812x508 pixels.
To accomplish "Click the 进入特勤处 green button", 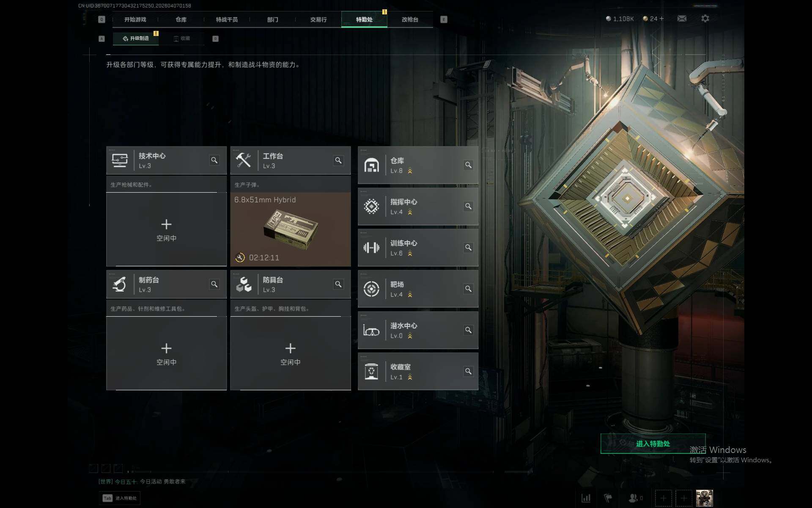I will point(653,444).
